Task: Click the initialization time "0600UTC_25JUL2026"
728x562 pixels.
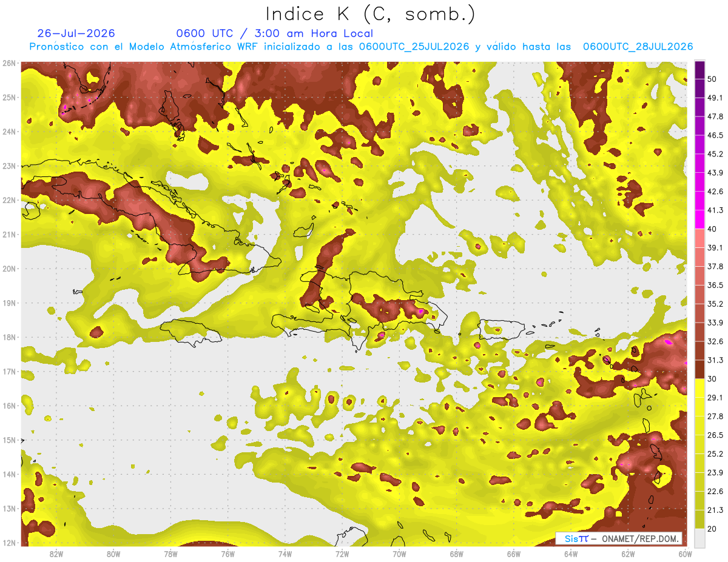Action: [416, 47]
